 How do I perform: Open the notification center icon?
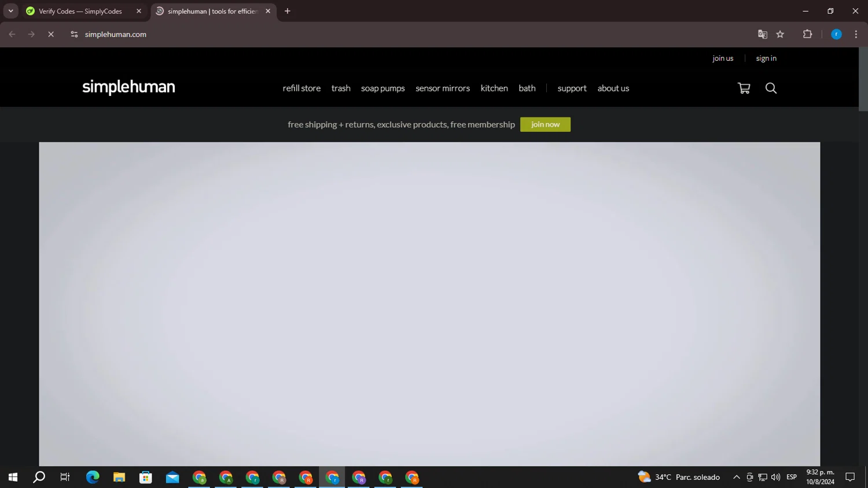pyautogui.click(x=850, y=477)
